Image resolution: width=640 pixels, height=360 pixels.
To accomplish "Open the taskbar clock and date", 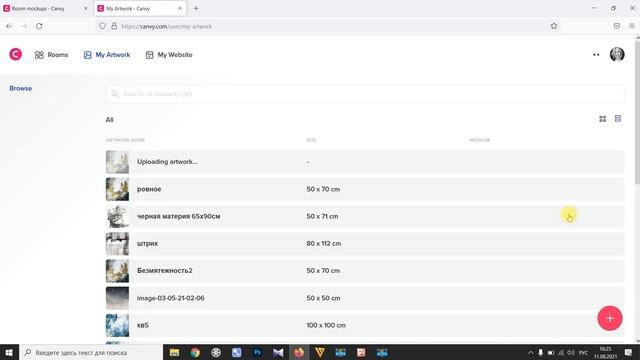I will [605, 353].
